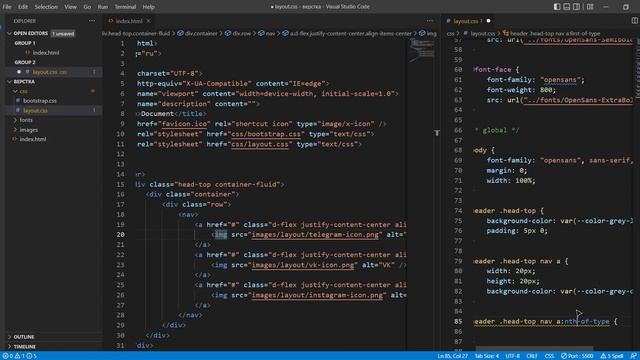Open File menu

(x=7, y=7)
